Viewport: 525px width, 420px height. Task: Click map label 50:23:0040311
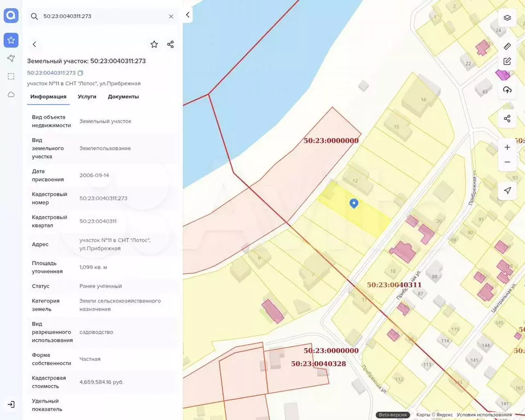click(x=394, y=285)
